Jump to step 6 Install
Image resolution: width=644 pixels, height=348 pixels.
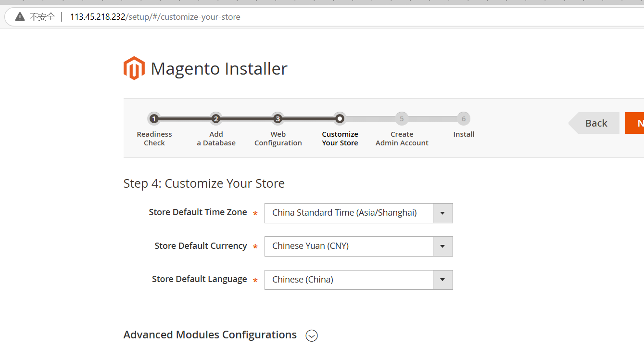click(x=464, y=118)
